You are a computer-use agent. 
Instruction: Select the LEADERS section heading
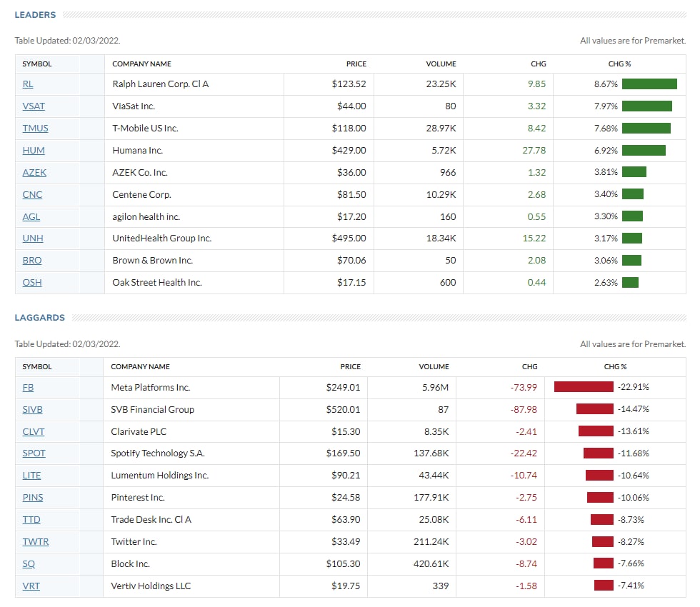(x=35, y=15)
